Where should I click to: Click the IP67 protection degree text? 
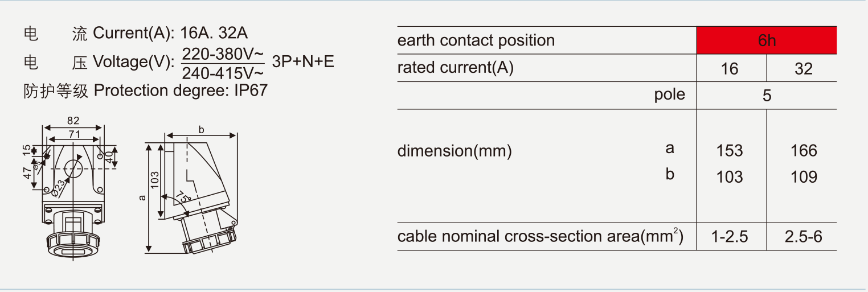251,91
